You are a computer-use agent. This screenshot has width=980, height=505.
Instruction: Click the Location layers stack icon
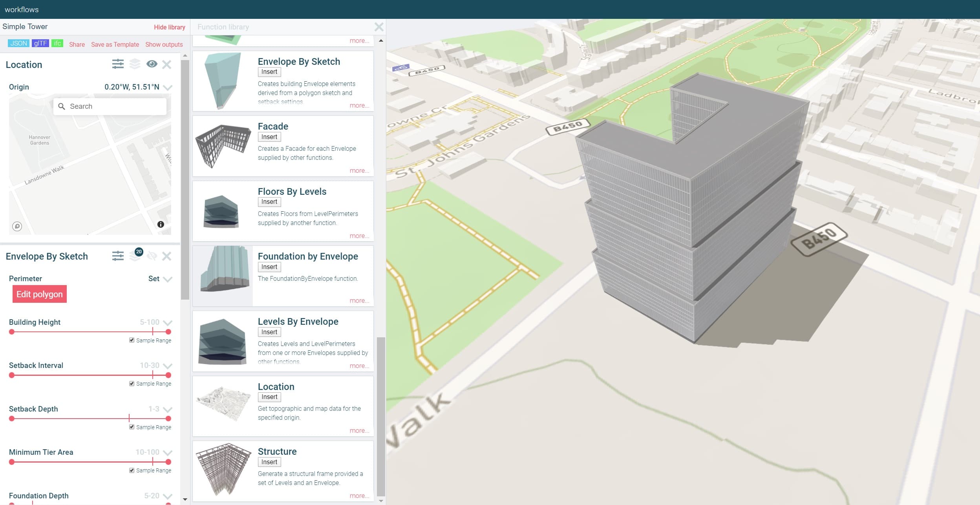tap(135, 64)
